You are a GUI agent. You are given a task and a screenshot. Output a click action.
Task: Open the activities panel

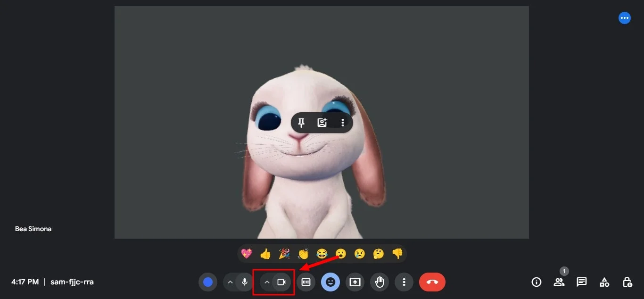tap(604, 282)
